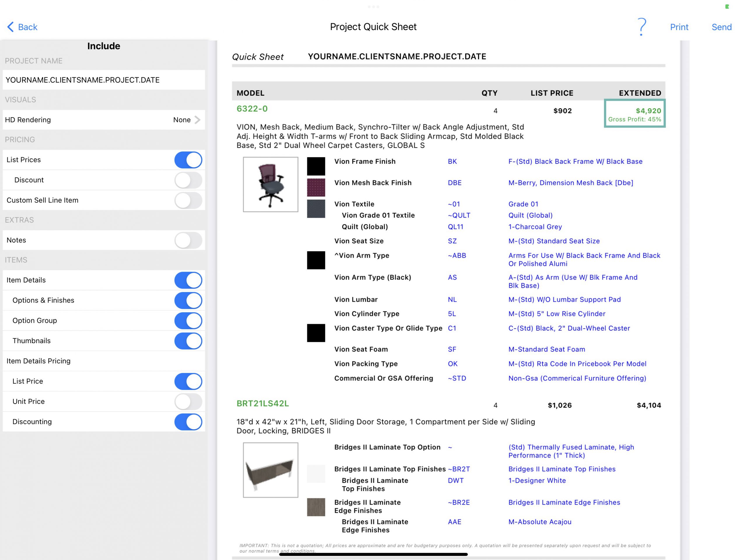
Task: Toggle the Options & Finishes switch
Action: point(188,300)
